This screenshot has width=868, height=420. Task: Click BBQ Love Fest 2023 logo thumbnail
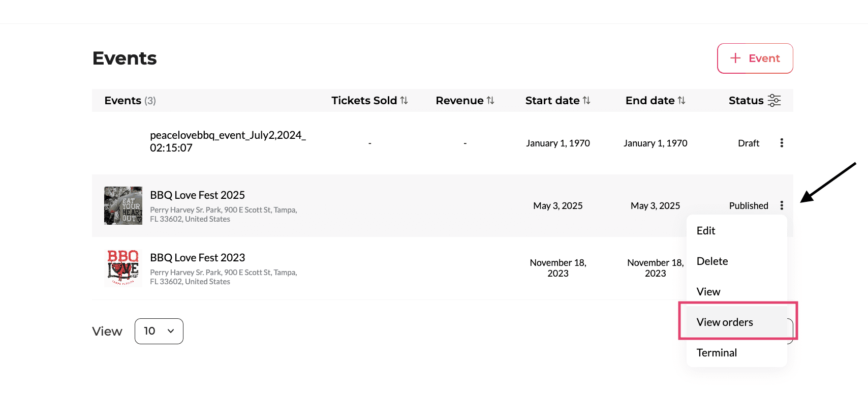pyautogui.click(x=123, y=268)
